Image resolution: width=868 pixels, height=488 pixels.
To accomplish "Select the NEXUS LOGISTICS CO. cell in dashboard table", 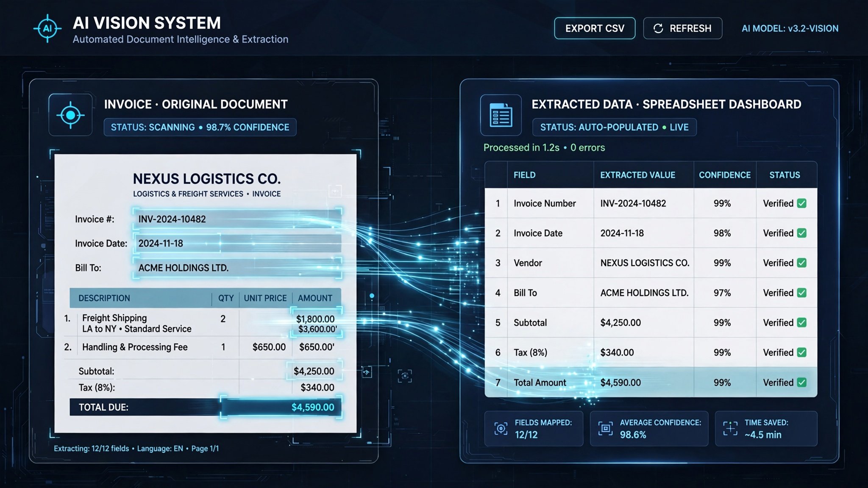I will (645, 263).
